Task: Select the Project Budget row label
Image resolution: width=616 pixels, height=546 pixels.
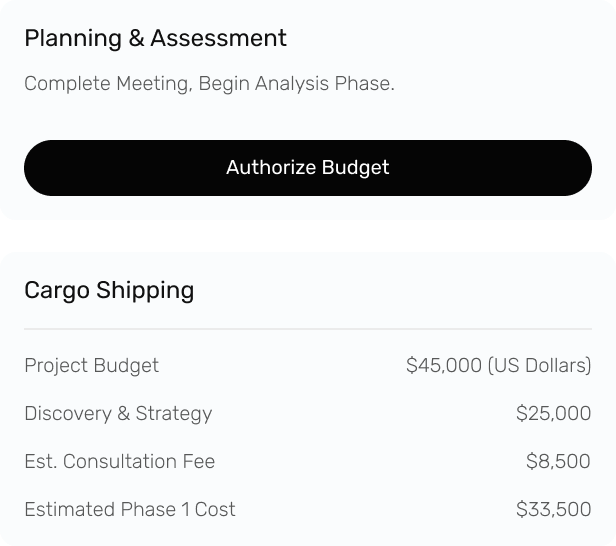Action: [x=91, y=366]
